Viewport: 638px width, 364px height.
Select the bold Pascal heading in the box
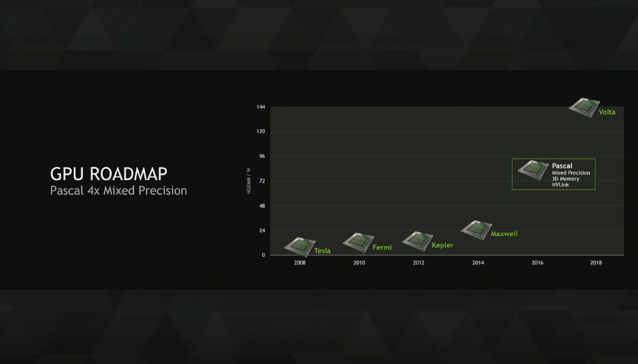pos(562,166)
